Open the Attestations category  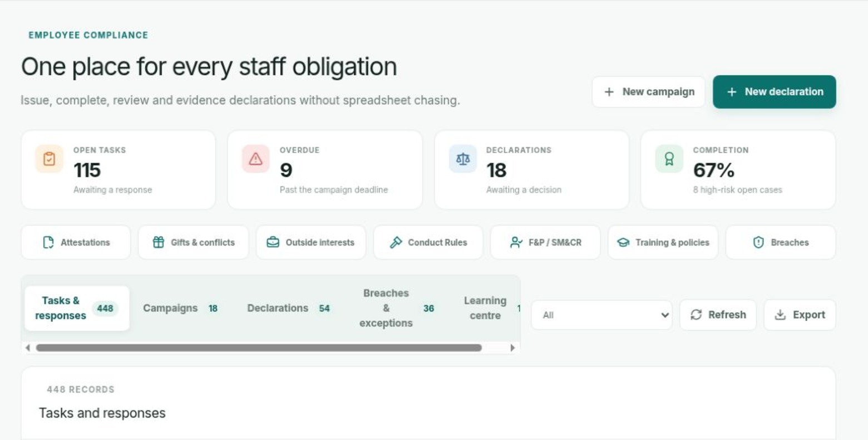pos(76,242)
